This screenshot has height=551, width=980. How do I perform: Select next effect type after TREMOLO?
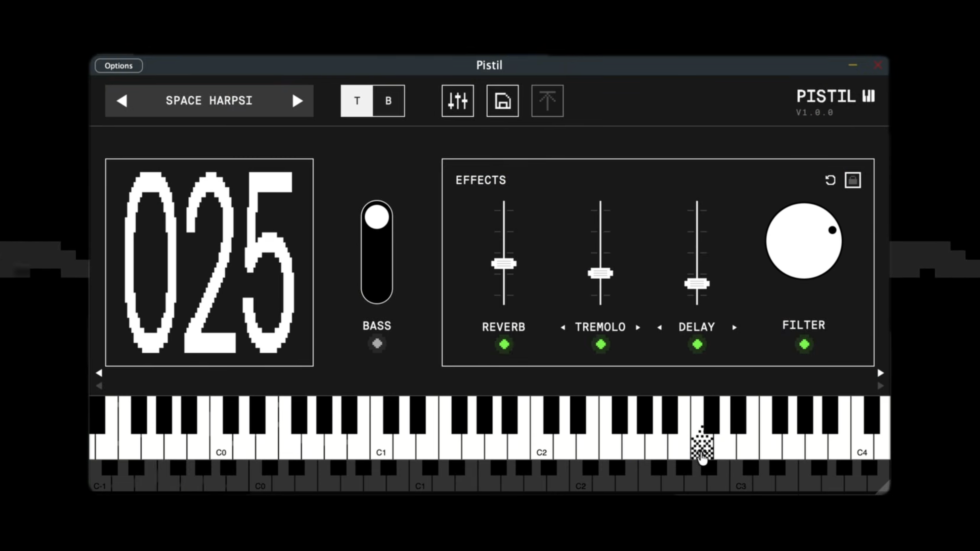[638, 327]
